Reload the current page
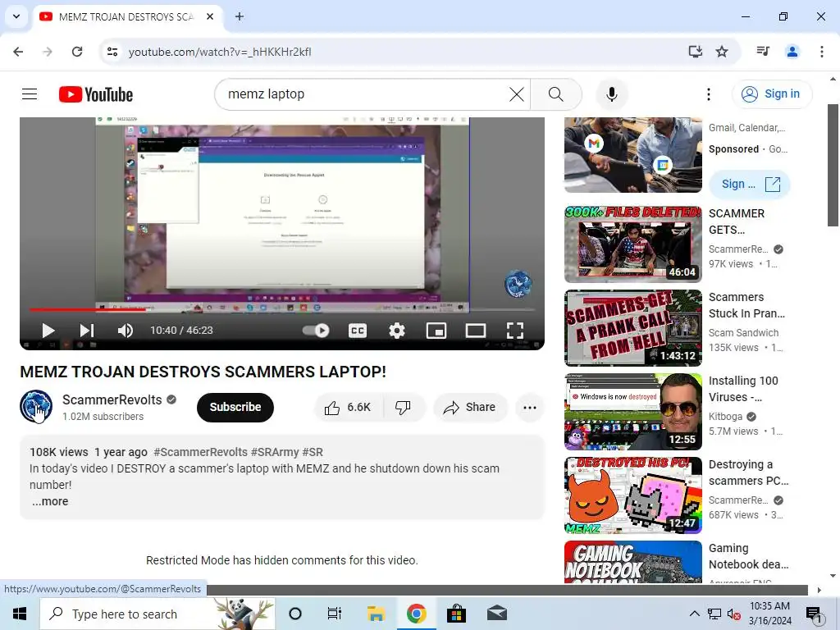Viewport: 840px width, 630px height. pyautogui.click(x=77, y=52)
